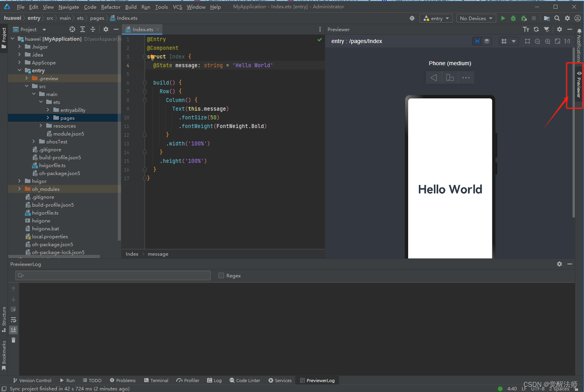Zoom in the preview
Viewport: 584px width, 392px height.
pos(548,41)
